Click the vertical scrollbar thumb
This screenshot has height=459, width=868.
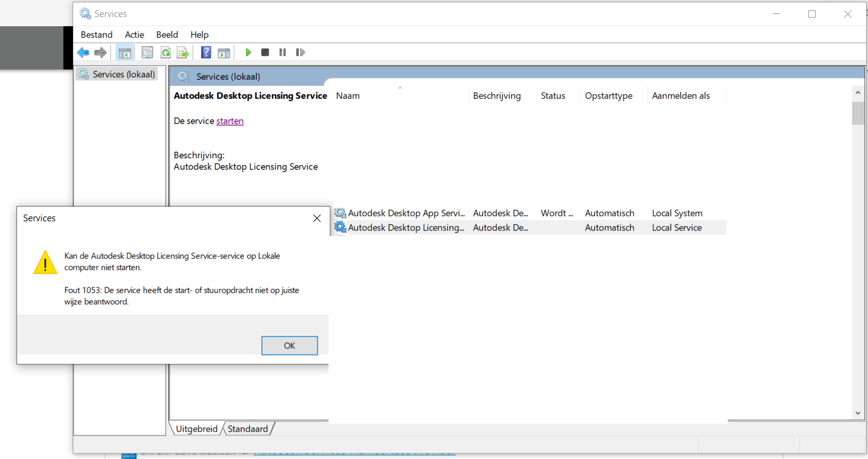pyautogui.click(x=858, y=113)
